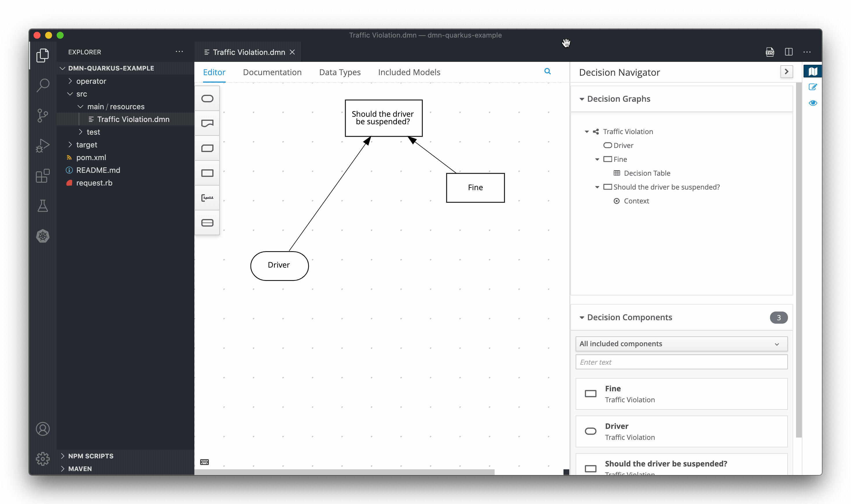Select the keyboard shortcut icon bottom left
The width and height of the screenshot is (851, 504).
point(205,462)
